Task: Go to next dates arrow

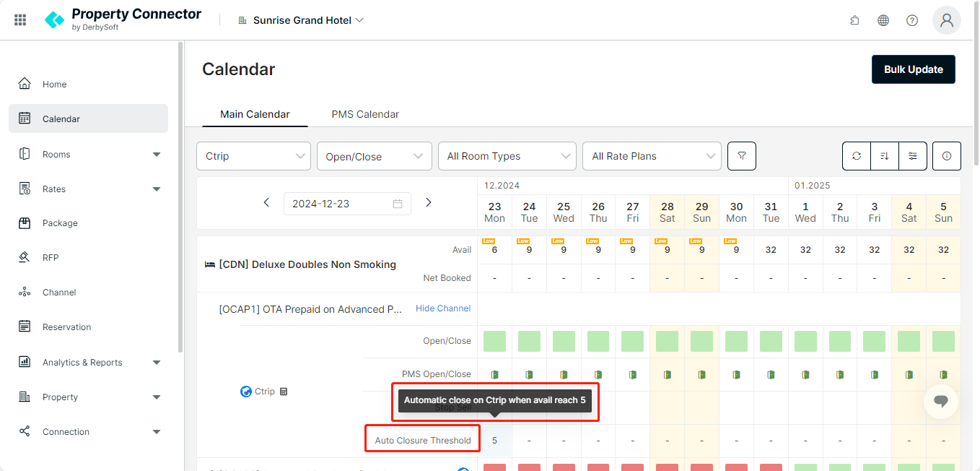Action: [429, 203]
